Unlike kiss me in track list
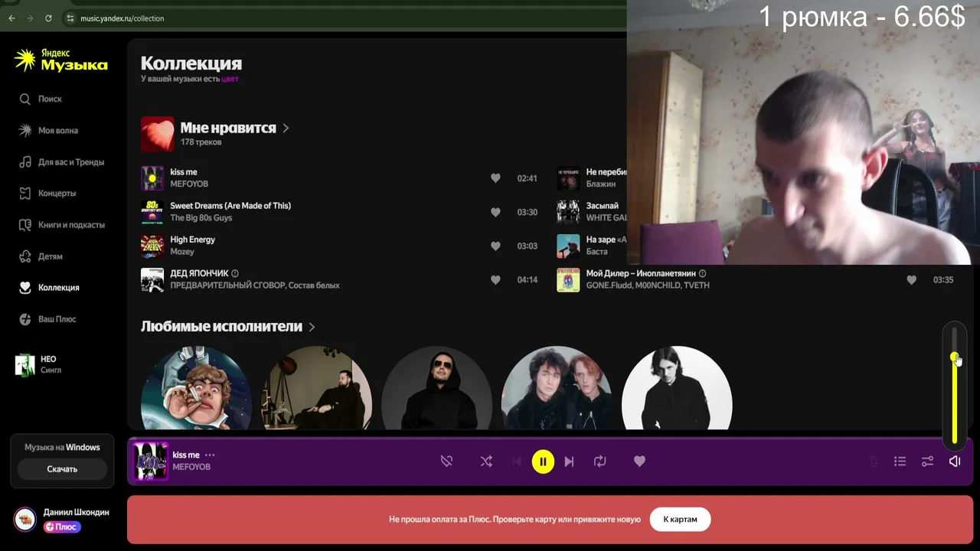Image resolution: width=980 pixels, height=551 pixels. [x=495, y=178]
